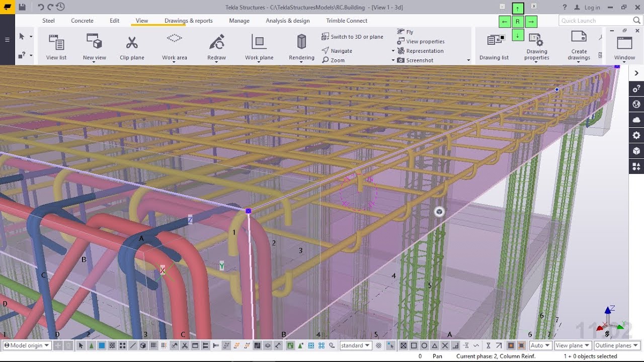Click Switch to 3D or plane
The height and width of the screenshot is (362, 644).
[352, 37]
